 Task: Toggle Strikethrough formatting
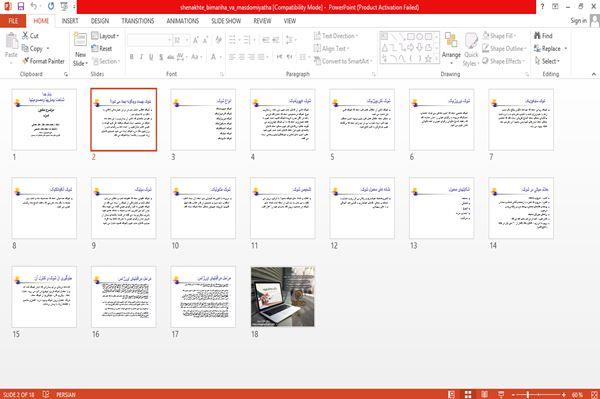coord(171,57)
